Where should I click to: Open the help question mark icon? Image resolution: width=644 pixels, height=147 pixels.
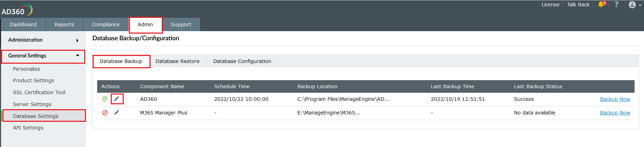(616, 5)
